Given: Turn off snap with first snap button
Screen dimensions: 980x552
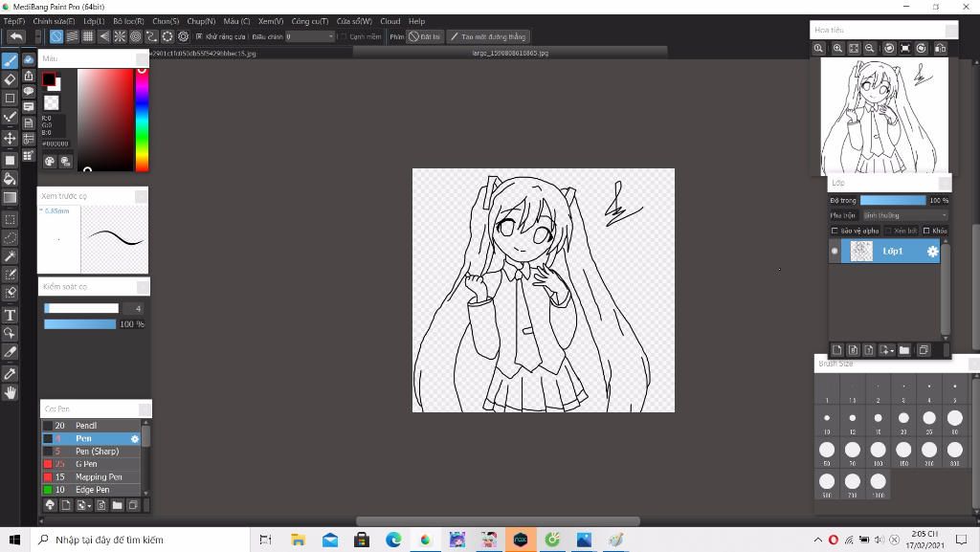Looking at the screenshot, I should (56, 37).
